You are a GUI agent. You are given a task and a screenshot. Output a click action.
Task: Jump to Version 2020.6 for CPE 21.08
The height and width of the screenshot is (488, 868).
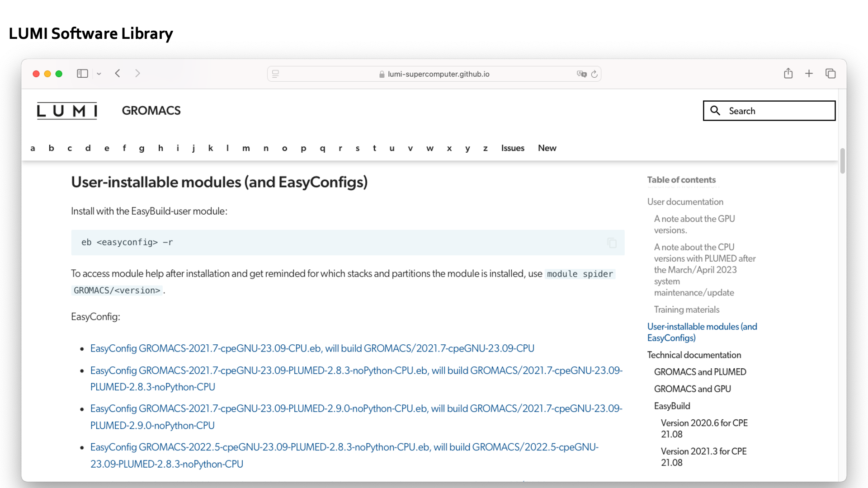click(x=704, y=428)
